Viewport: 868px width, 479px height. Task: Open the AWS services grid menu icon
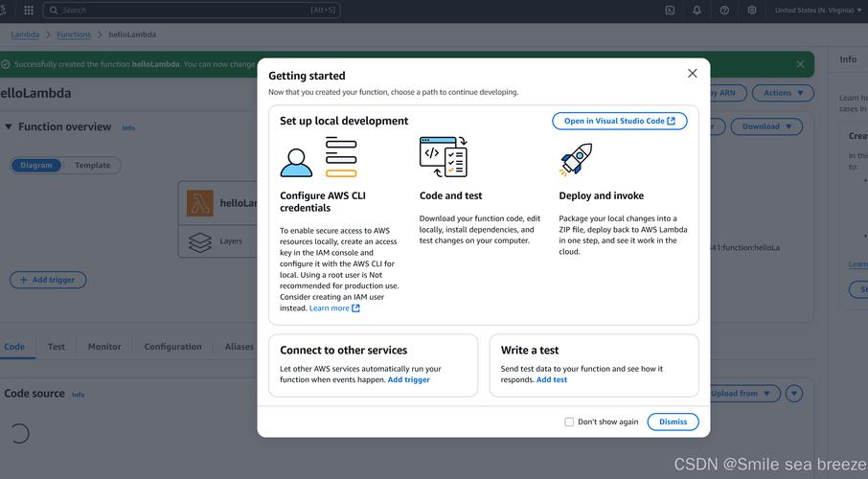[x=29, y=10]
